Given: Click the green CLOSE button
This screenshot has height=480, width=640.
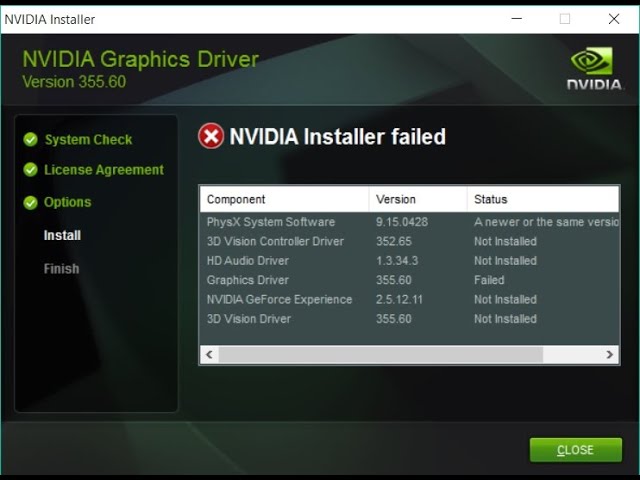Looking at the screenshot, I should tap(576, 450).
